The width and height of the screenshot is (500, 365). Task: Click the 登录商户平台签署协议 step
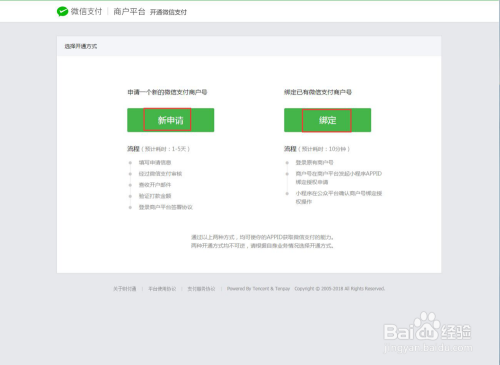click(166, 207)
